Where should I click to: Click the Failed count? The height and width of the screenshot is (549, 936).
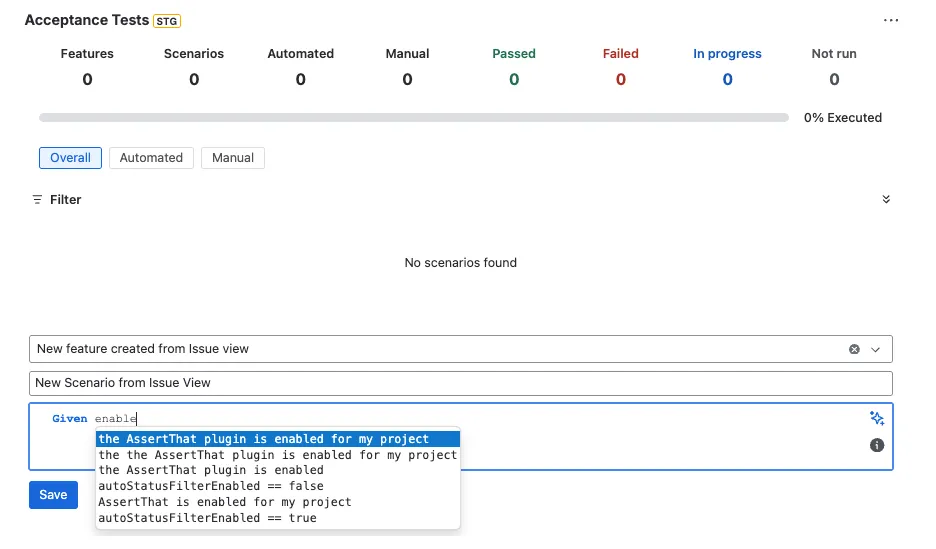tap(621, 79)
